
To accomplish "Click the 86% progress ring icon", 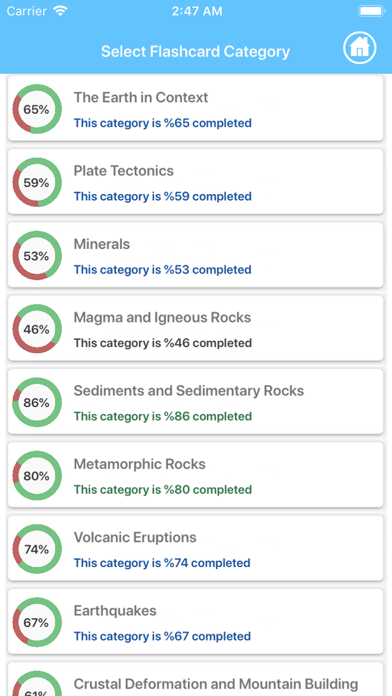I will (x=37, y=402).
